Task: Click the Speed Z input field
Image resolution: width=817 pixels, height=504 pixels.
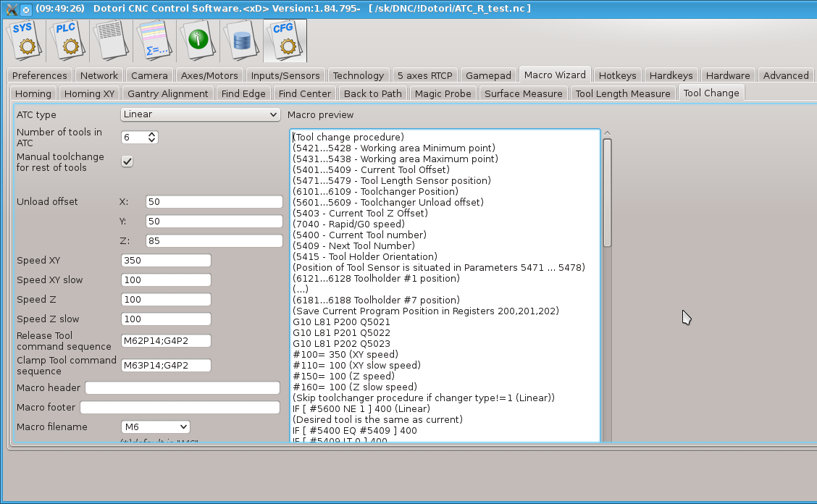Action: [x=166, y=299]
